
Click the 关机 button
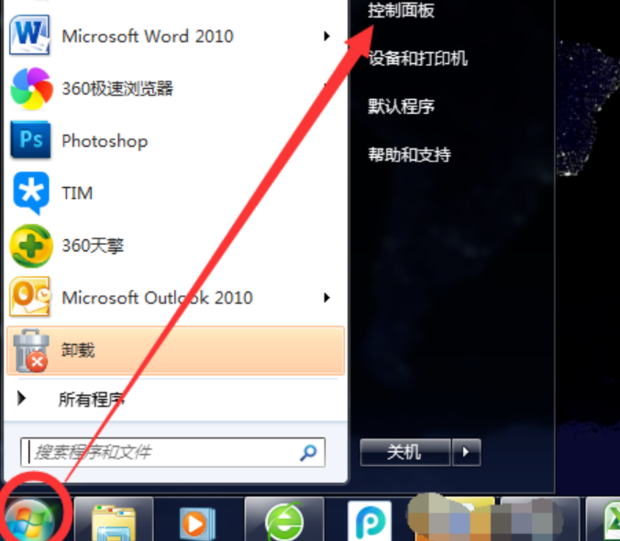pos(405,452)
